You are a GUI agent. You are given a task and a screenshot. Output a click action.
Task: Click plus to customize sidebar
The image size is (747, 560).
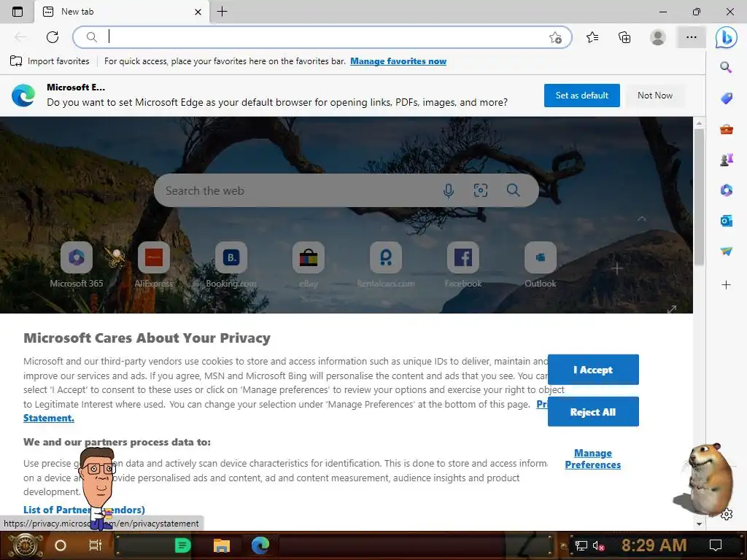(726, 285)
